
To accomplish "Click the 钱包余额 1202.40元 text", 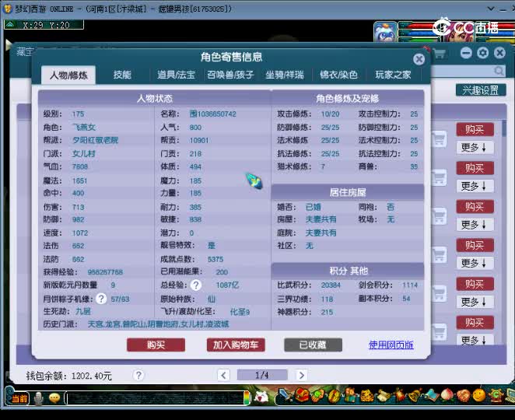I will pos(69,376).
